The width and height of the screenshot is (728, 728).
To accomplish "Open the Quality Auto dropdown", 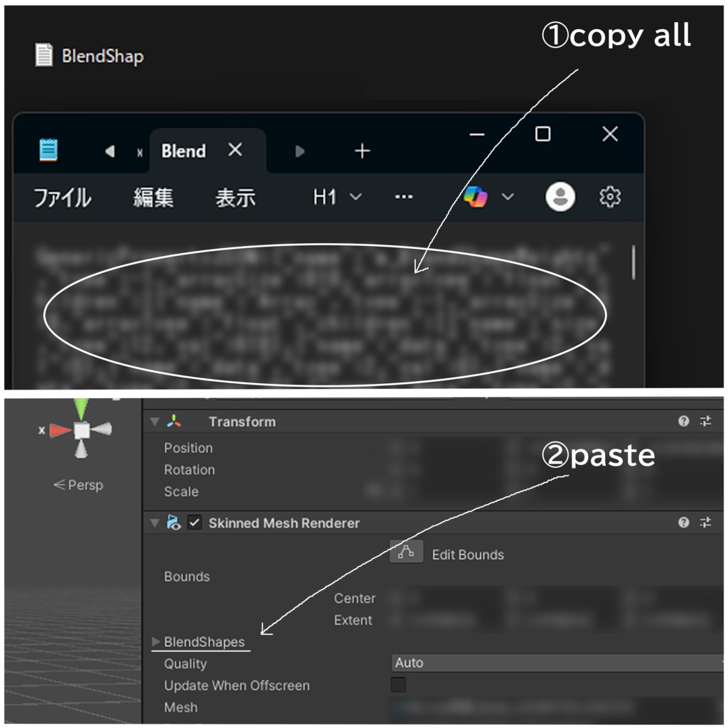I will click(x=557, y=663).
